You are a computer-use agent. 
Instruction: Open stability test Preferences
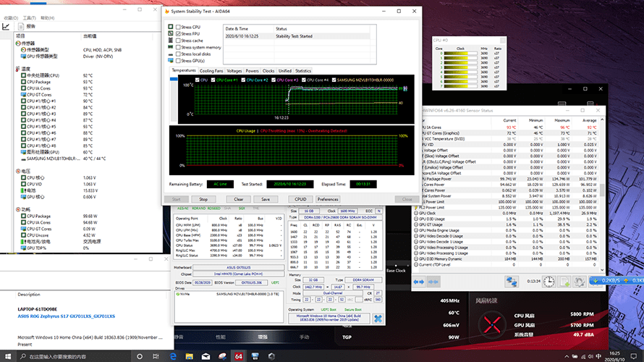tap(328, 199)
